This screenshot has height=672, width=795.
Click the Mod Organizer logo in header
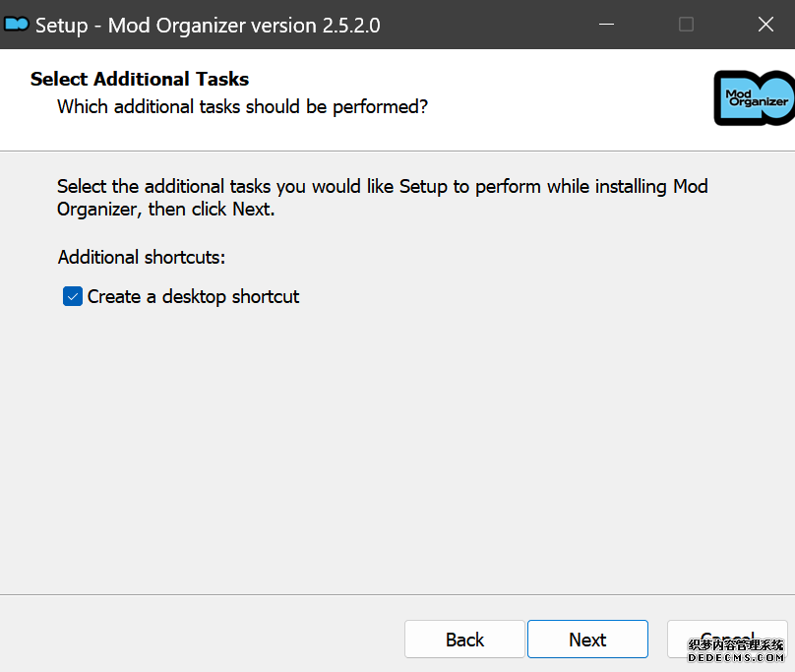pyautogui.click(x=753, y=98)
